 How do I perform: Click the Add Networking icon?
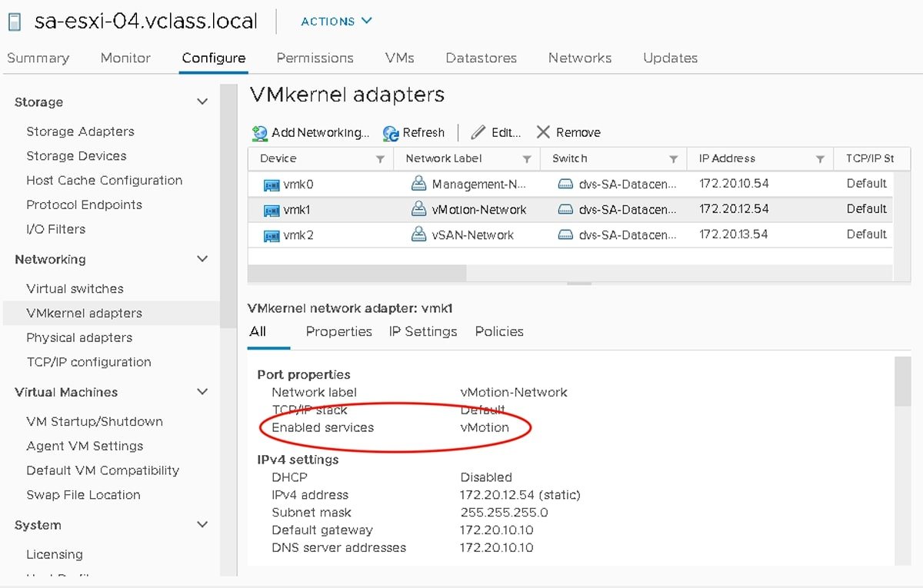[259, 132]
